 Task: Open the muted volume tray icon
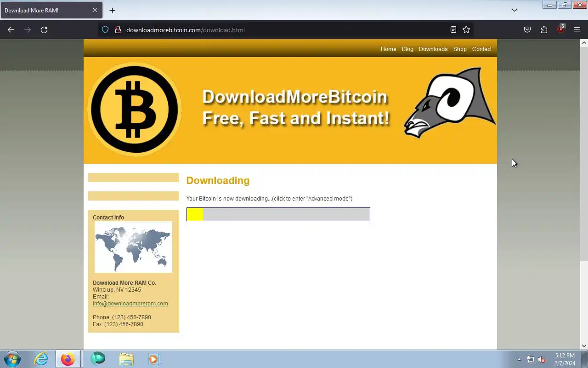point(542,359)
